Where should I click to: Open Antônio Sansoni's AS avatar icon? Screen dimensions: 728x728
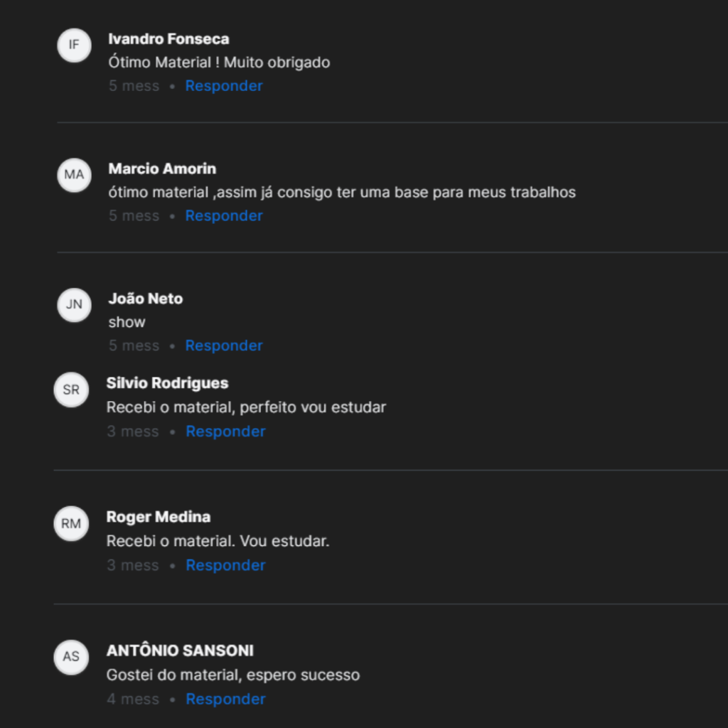tap(71, 656)
